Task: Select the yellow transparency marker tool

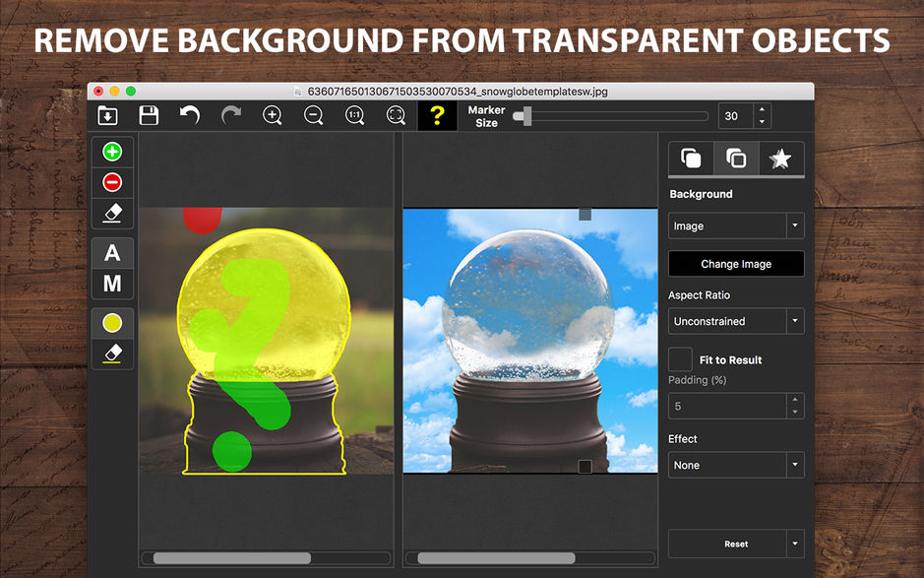Action: click(x=112, y=322)
